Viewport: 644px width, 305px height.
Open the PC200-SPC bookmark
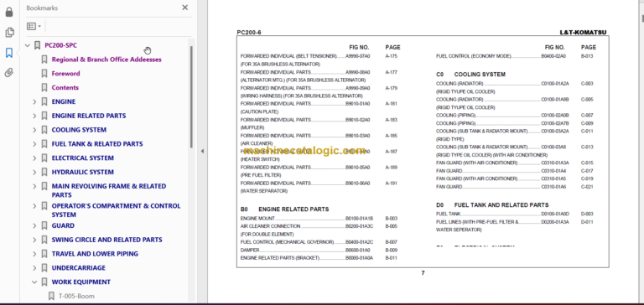click(60, 45)
